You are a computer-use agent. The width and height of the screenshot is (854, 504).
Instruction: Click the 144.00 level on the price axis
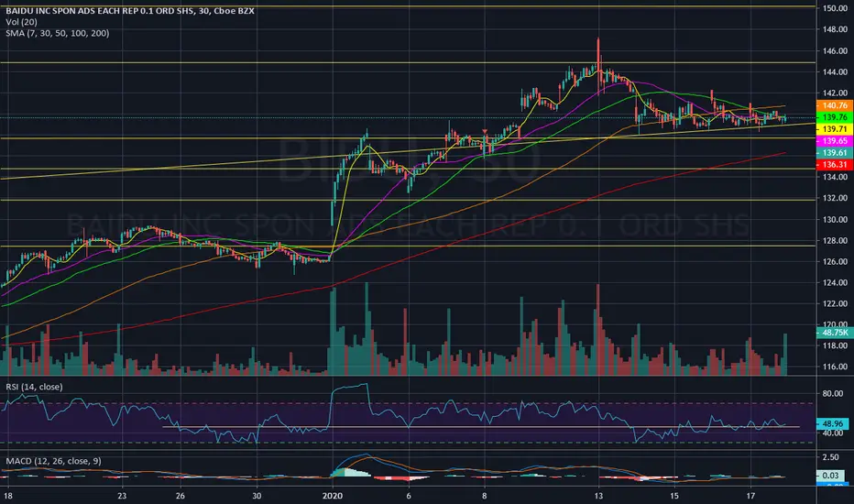click(835, 71)
